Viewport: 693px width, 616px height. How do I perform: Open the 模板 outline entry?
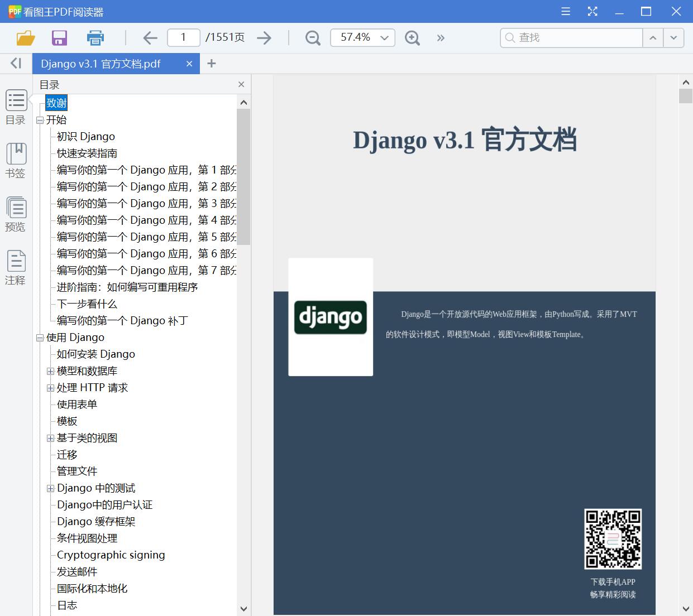[x=67, y=421]
